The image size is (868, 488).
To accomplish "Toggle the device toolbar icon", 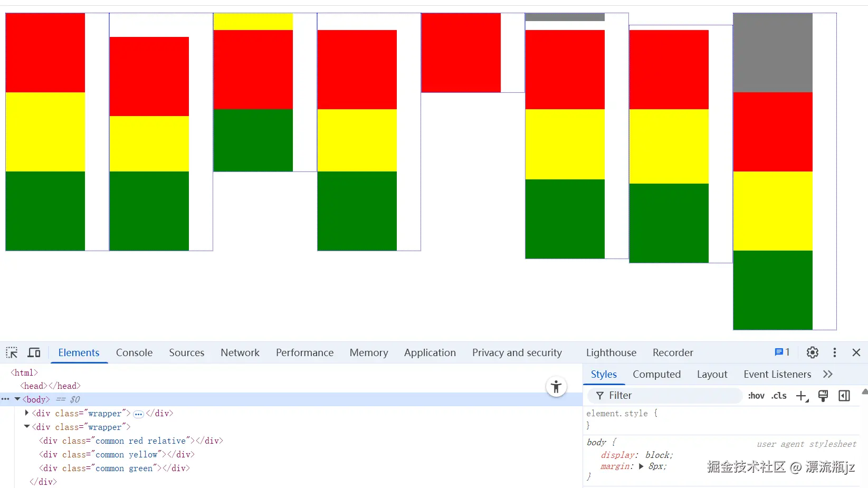I will pyautogui.click(x=34, y=352).
